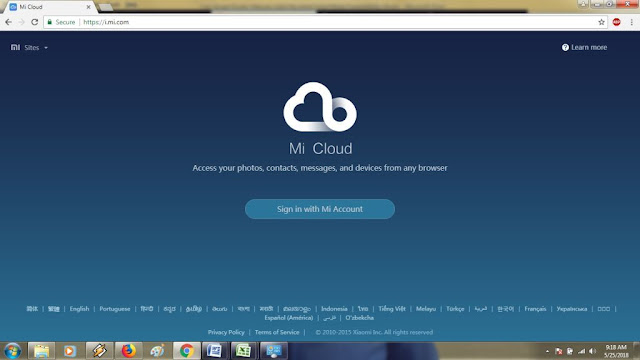Go back in the browser

click(x=9, y=22)
